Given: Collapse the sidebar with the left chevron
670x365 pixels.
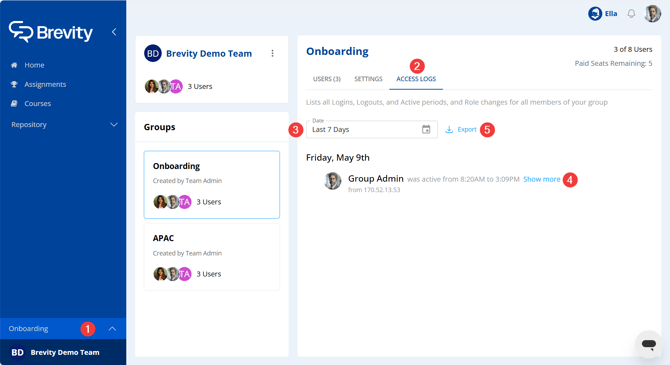Looking at the screenshot, I should coord(114,32).
